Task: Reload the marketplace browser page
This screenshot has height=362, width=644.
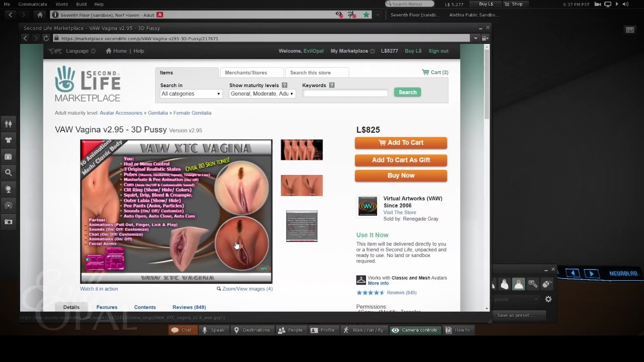Action: click(46, 38)
